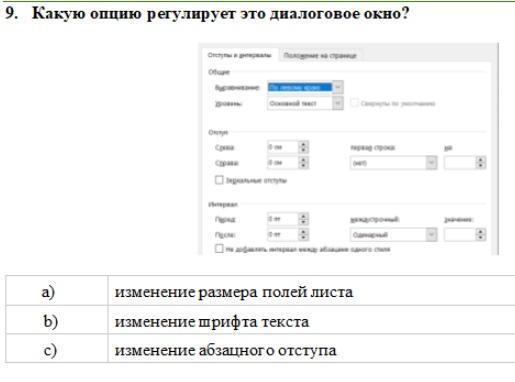Select the Отступы и интервалы tab
Image resolution: width=515 pixels, height=382 pixels.
click(239, 55)
